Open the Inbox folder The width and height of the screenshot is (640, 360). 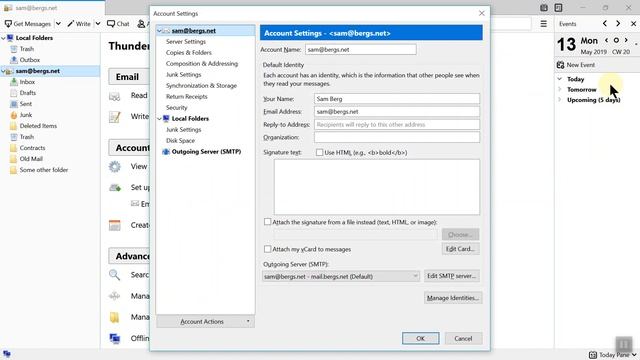pyautogui.click(x=27, y=82)
